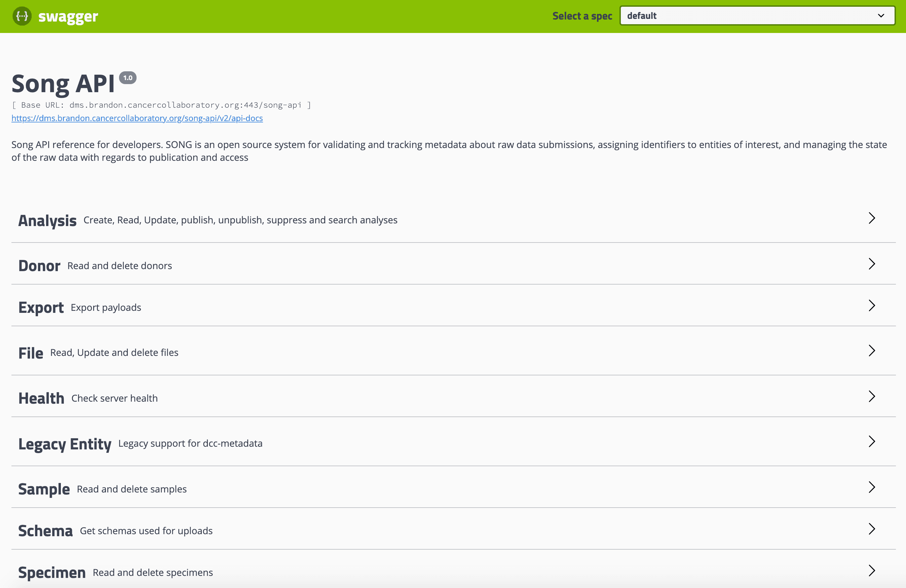Image resolution: width=906 pixels, height=588 pixels.
Task: Expand the Export section chevron
Action: tap(872, 305)
